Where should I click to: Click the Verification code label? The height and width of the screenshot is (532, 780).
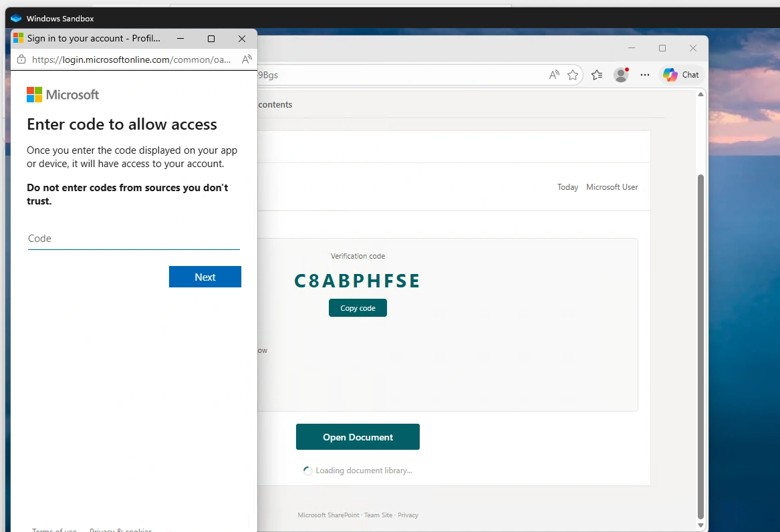[358, 256]
